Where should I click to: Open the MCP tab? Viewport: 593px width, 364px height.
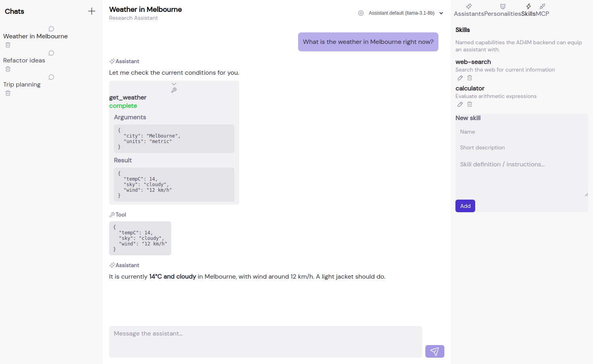(x=542, y=10)
